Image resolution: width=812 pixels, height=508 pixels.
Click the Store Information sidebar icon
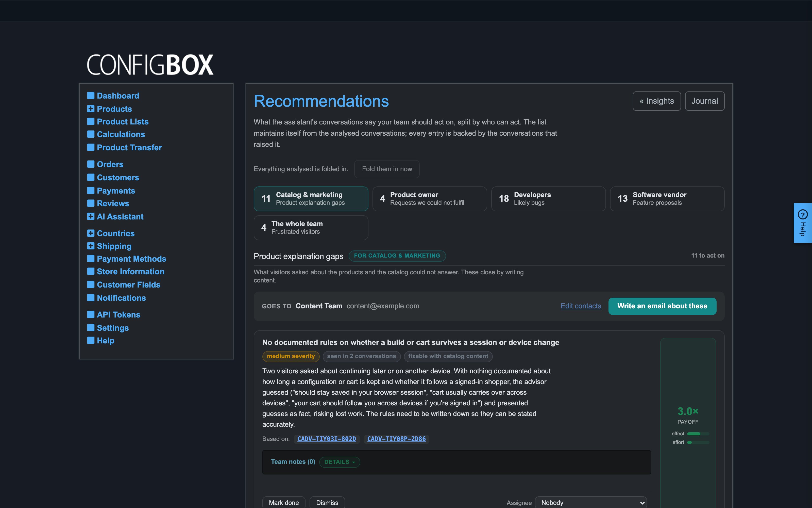91,271
